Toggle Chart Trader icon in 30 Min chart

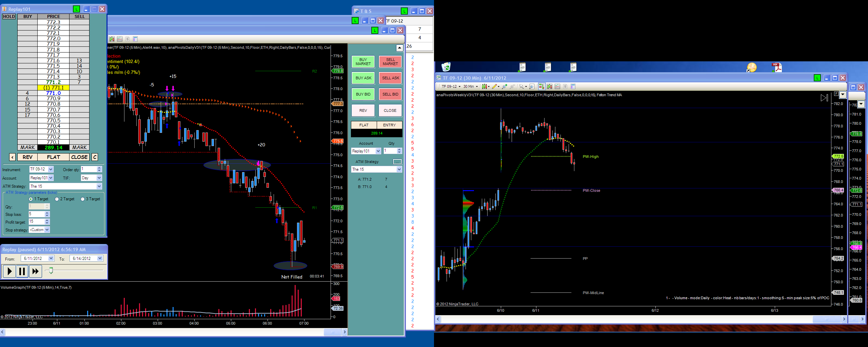click(x=541, y=86)
